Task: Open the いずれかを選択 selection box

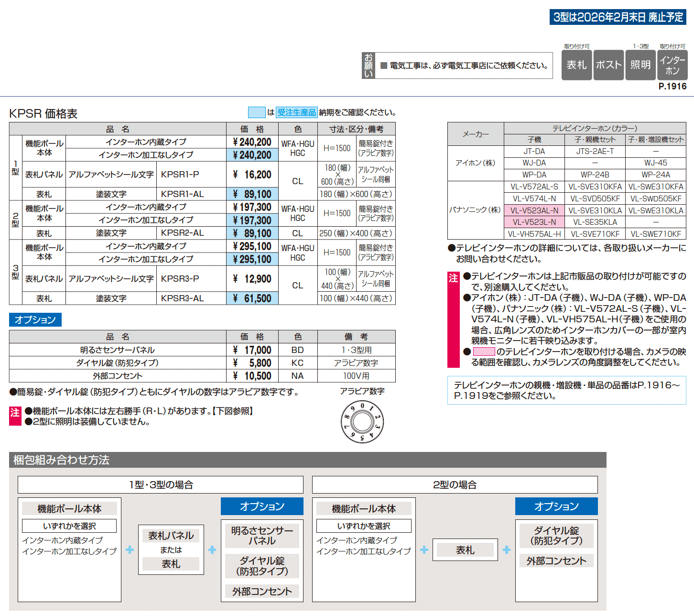Action: coord(69,525)
